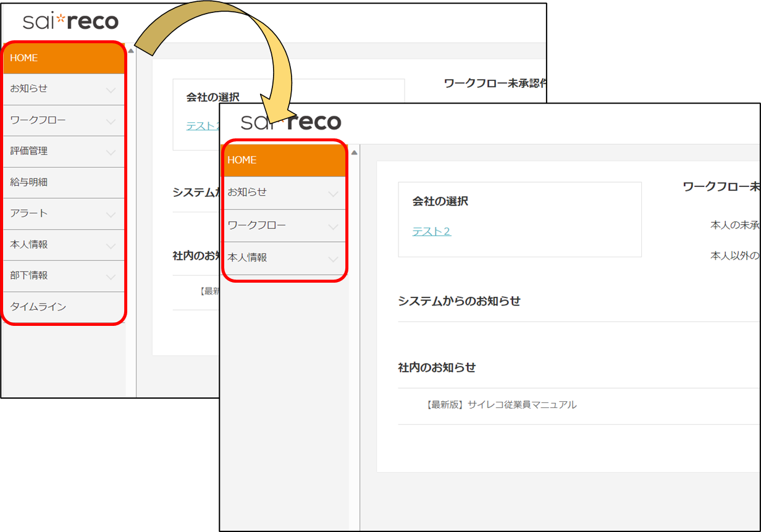Viewport: 761px width, 532px height.
Task: Click the 会社の選択 heading in the back window
Action: (x=212, y=98)
